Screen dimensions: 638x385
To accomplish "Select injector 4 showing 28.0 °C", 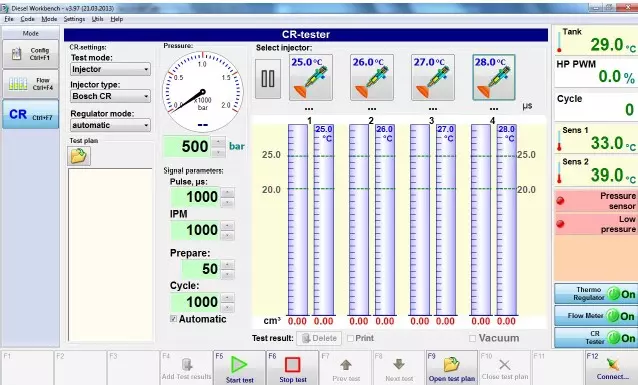I will point(494,77).
